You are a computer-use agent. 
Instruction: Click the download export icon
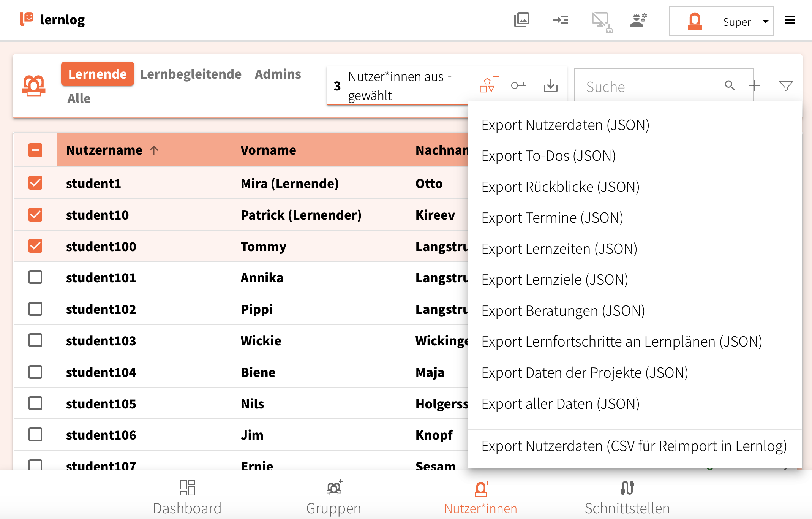(551, 85)
